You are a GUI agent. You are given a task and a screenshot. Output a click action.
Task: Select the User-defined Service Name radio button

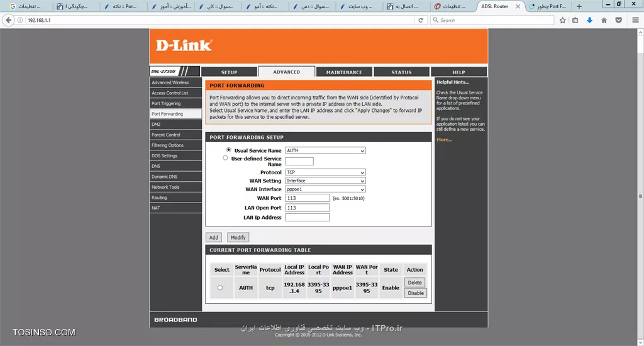pos(225,158)
